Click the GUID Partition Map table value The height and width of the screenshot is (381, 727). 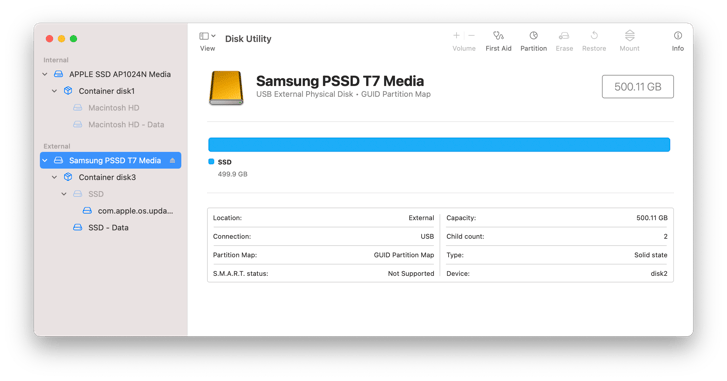click(x=404, y=255)
